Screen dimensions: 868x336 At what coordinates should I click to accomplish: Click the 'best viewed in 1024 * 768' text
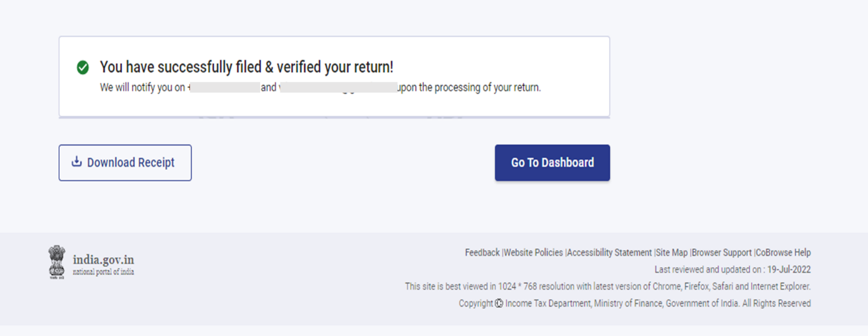click(607, 286)
